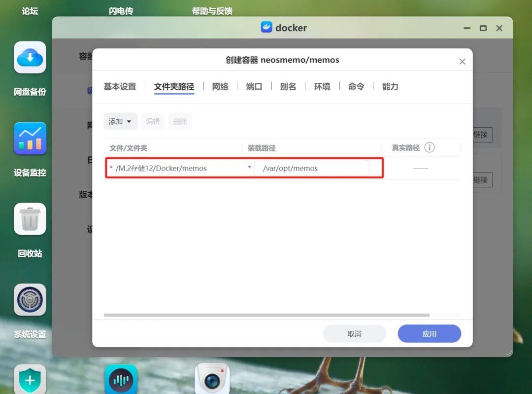Viewport: 532px width, 394px height.
Task: Close the docker window
Action: coord(499,28)
